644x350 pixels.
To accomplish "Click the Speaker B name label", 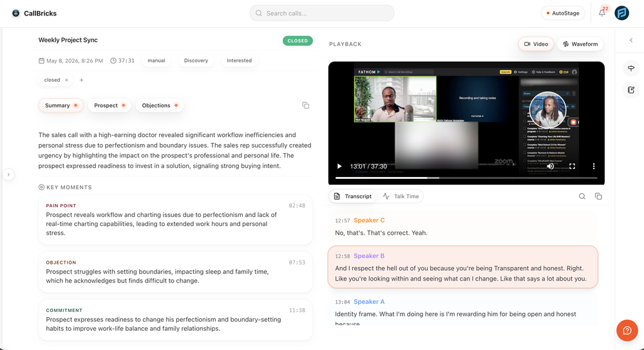I will tap(369, 255).
